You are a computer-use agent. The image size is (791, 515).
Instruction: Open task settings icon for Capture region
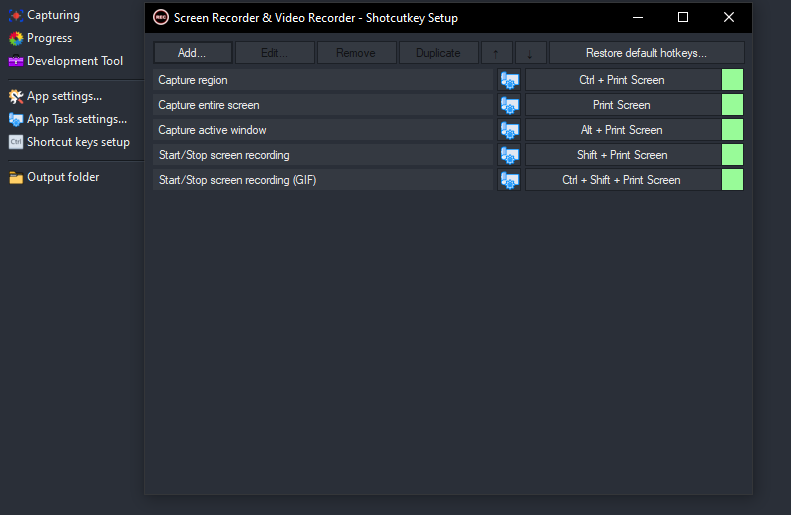tap(509, 80)
